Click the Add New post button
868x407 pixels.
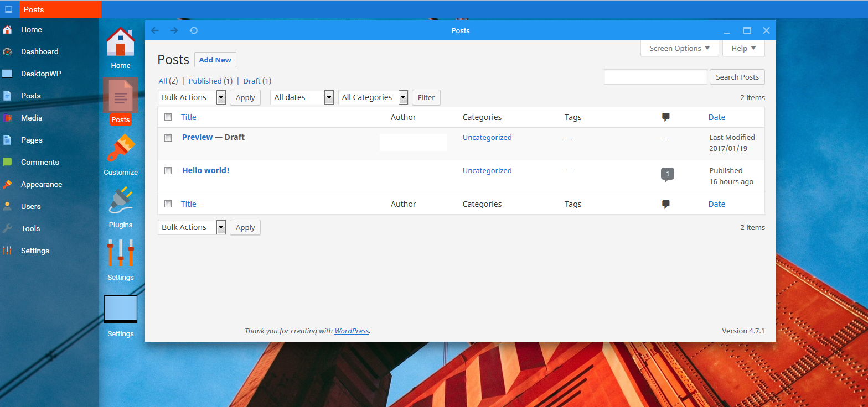pos(215,60)
